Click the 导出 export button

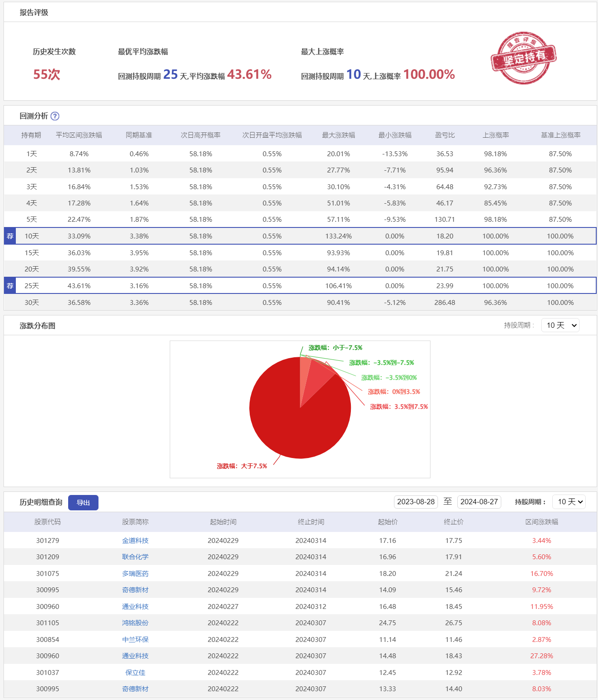tap(83, 502)
